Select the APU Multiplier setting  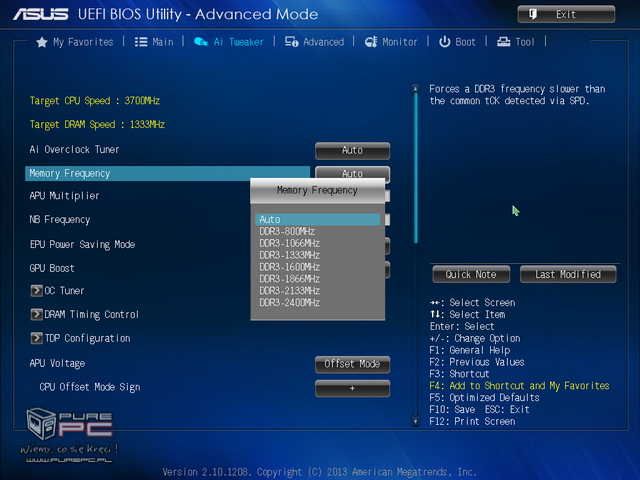(x=64, y=196)
